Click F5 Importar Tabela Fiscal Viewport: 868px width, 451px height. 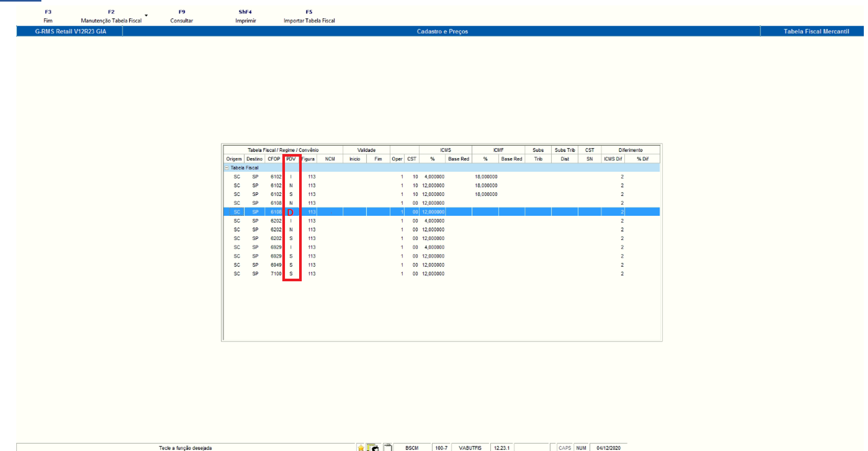pos(309,16)
